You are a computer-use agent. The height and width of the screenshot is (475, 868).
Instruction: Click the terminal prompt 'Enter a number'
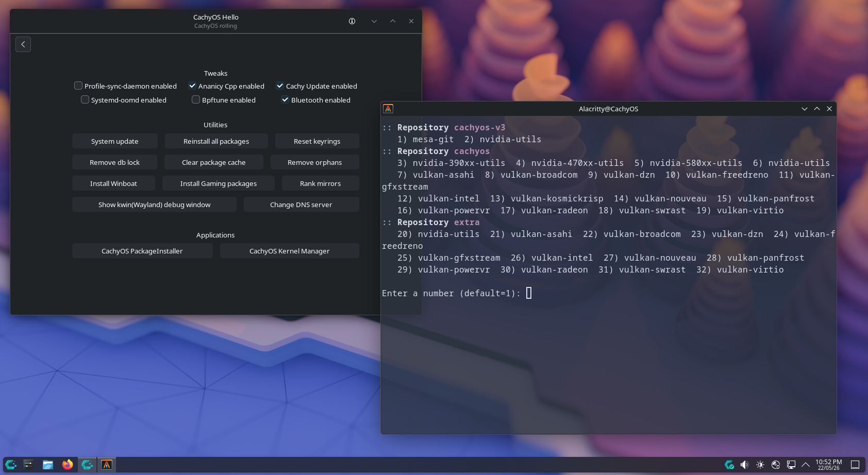point(451,293)
